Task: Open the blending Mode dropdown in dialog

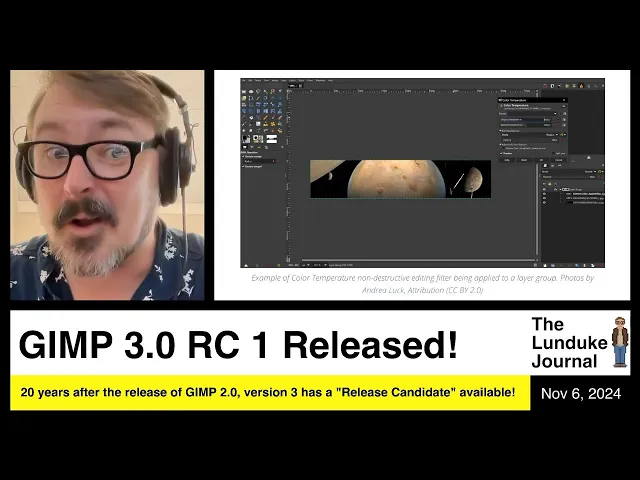Action: pyautogui.click(x=529, y=135)
